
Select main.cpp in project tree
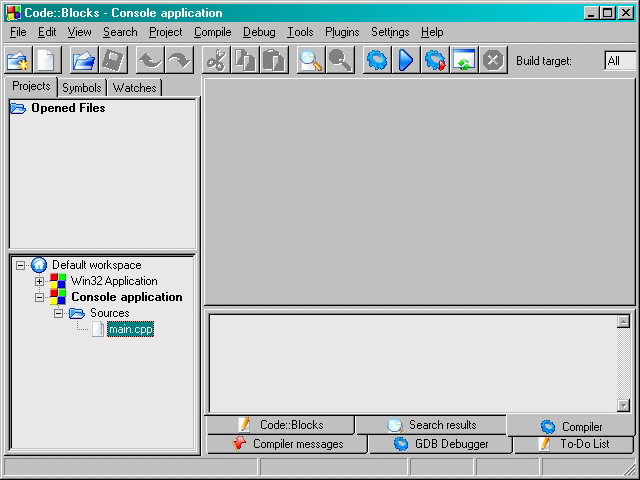tap(131, 329)
